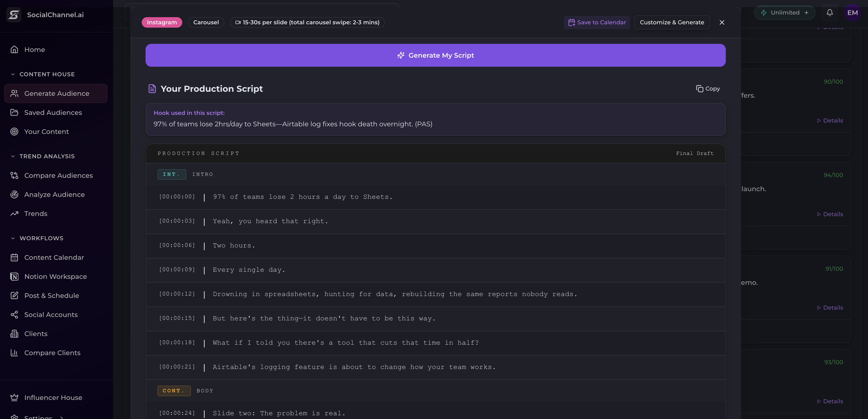Click the Unlimited plan badge
The image size is (868, 419).
click(x=785, y=12)
